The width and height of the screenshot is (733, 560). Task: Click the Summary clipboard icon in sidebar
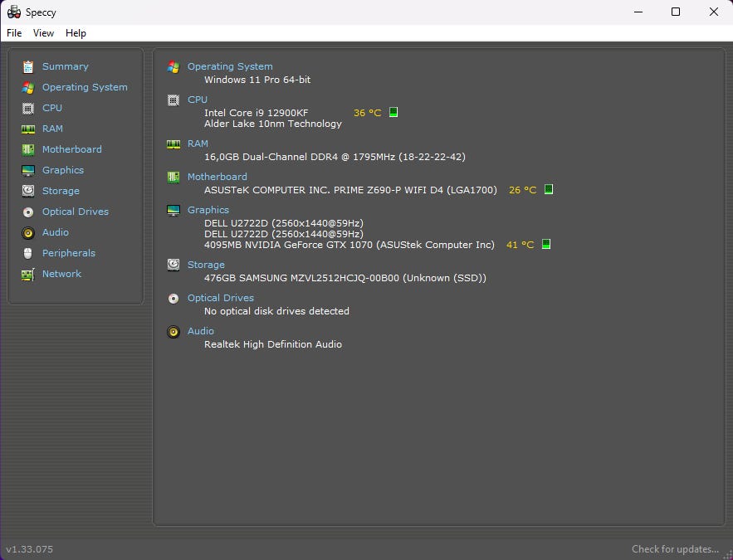pyautogui.click(x=28, y=66)
